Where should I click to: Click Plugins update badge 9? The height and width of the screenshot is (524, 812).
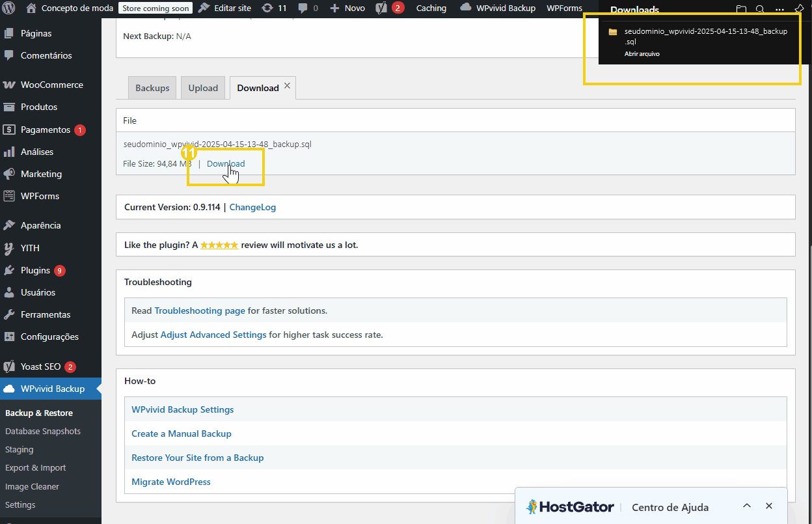[60, 271]
